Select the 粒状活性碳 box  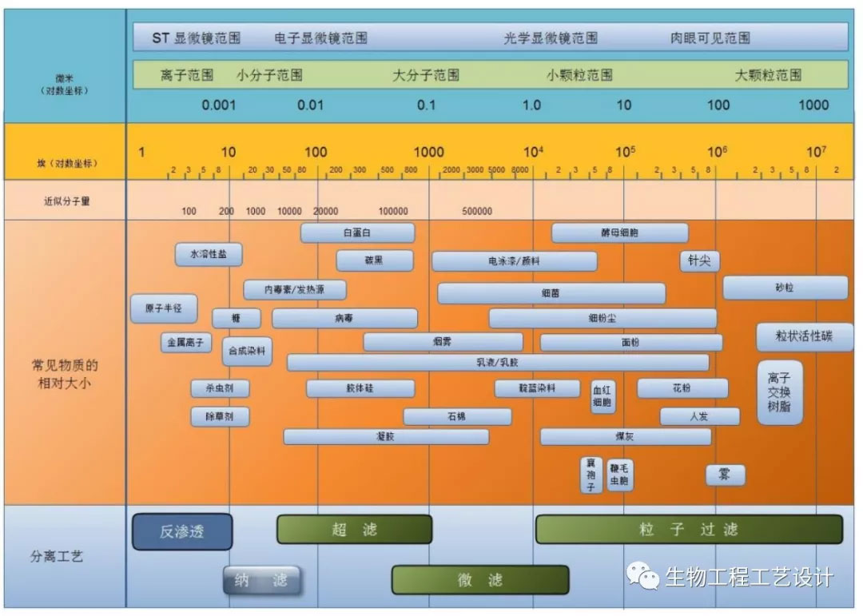click(804, 336)
